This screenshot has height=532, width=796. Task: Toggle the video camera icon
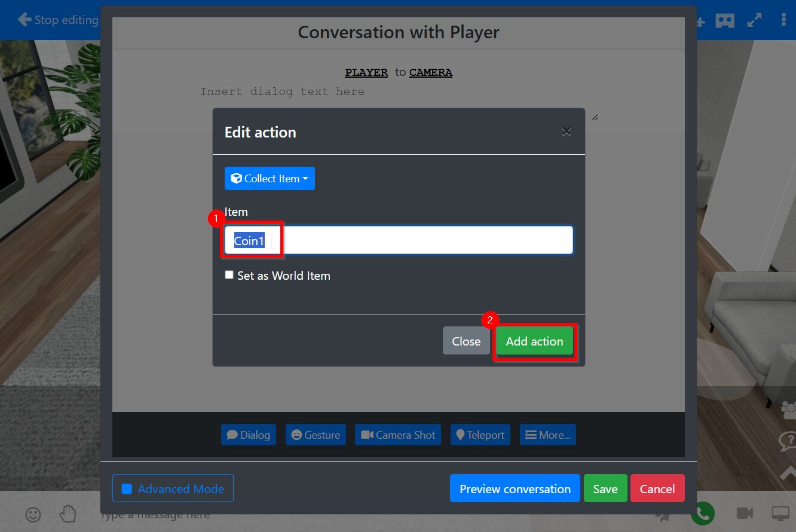[x=744, y=513]
